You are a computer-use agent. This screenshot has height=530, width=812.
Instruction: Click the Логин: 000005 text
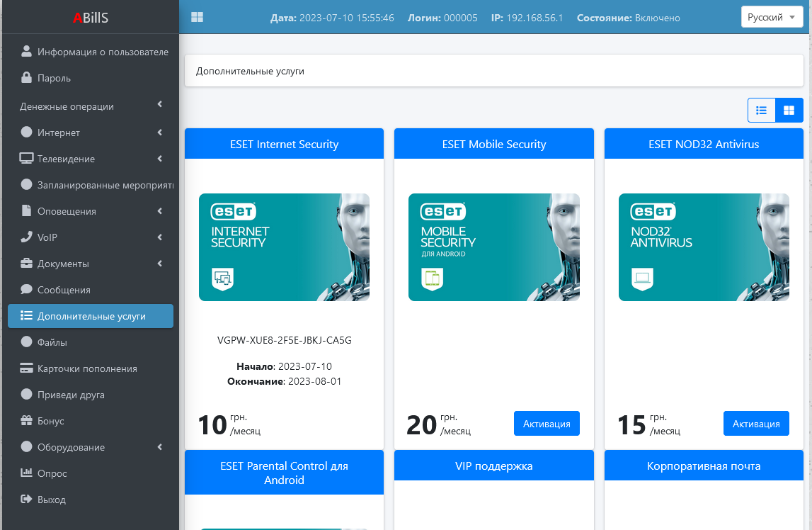[442, 18]
